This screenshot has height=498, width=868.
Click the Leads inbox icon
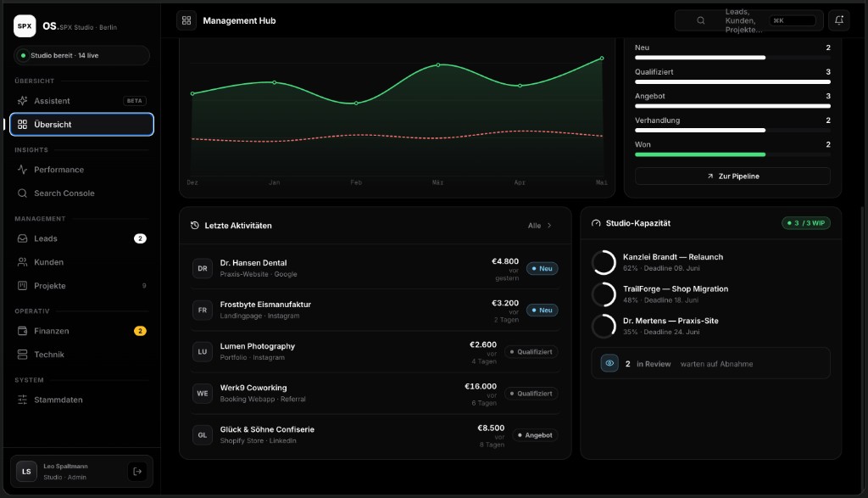pos(22,238)
